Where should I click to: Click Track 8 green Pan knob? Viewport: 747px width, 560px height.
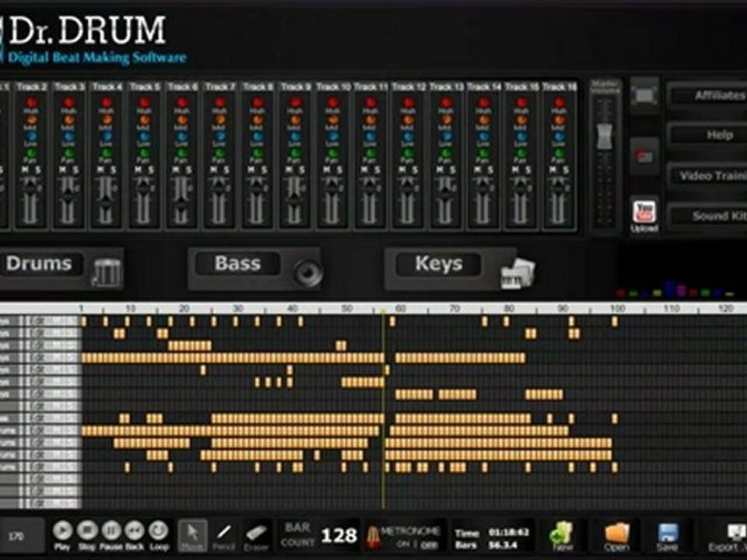(258, 153)
